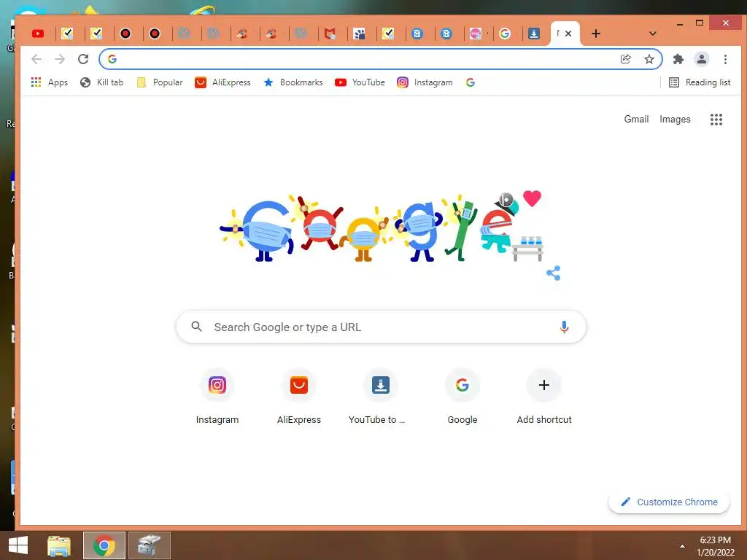Screen dimensions: 747x560
Task: Close the active new tab
Action: (568, 34)
